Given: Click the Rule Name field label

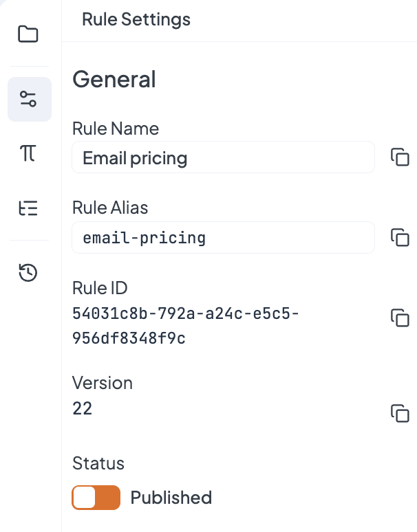Looking at the screenshot, I should (116, 129).
